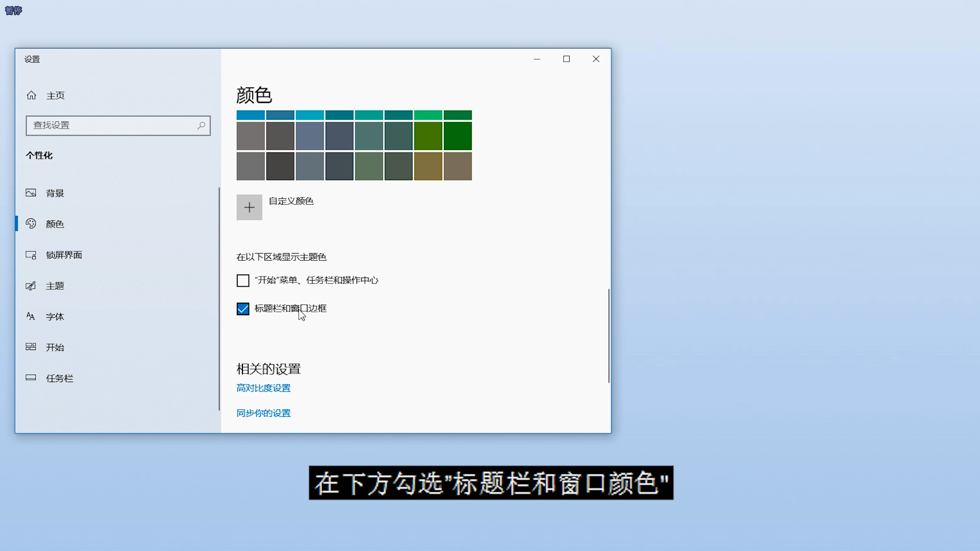The width and height of the screenshot is (980, 551).
Task: Pick the sage green swatch, bottom row
Action: pos(369,166)
